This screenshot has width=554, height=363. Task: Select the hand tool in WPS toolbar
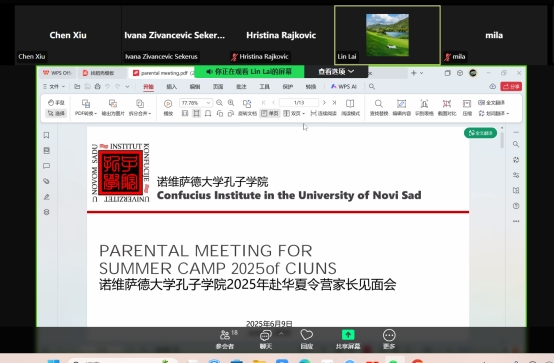click(x=56, y=103)
